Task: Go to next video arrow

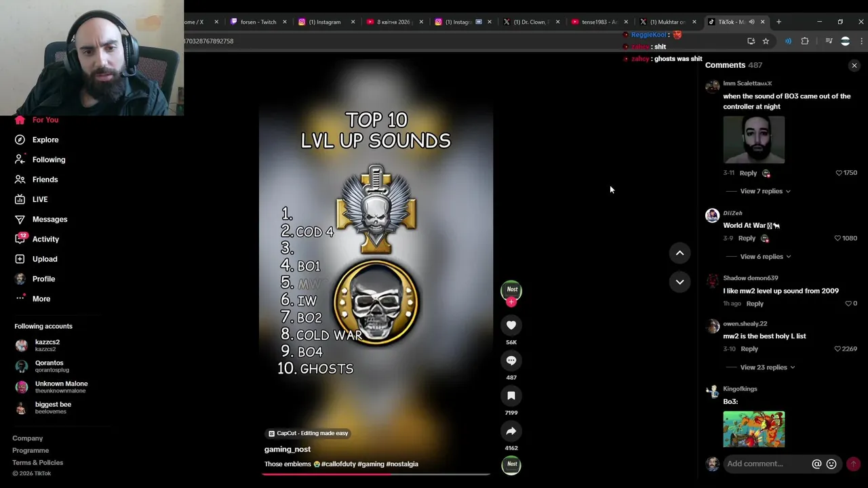Action: point(679,282)
